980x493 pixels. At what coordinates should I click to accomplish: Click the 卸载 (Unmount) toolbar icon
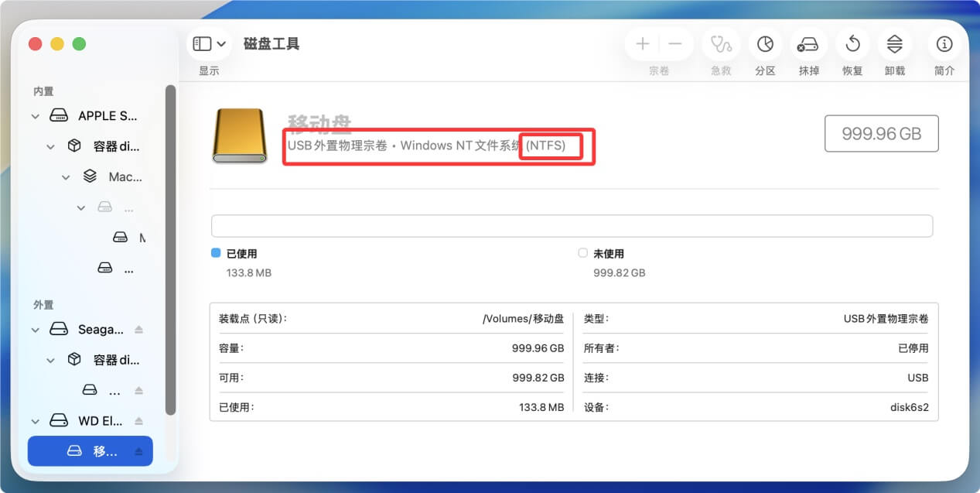coord(895,44)
